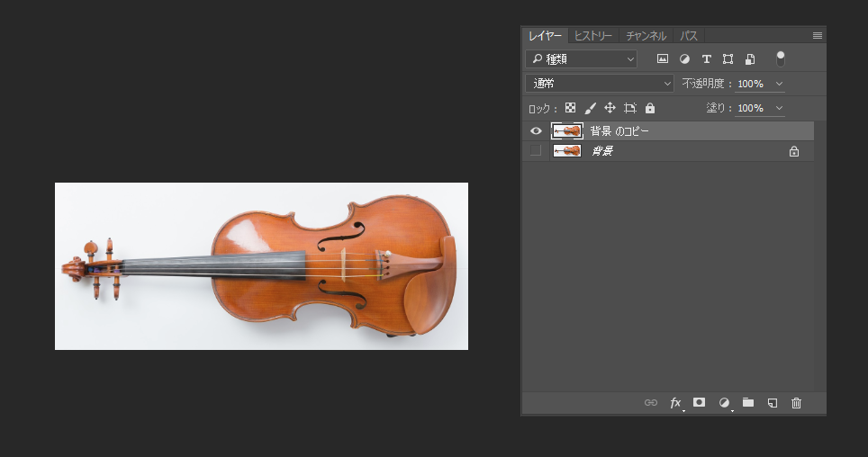Filter layers by smart object icon
Viewport: 868px width, 457px height.
pos(749,59)
